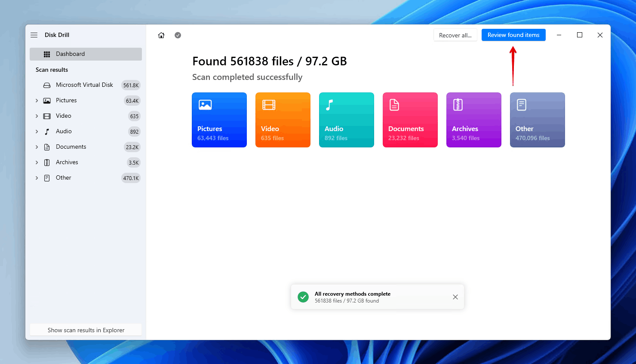
Task: Open the Other 470,096 files card
Action: (x=538, y=120)
